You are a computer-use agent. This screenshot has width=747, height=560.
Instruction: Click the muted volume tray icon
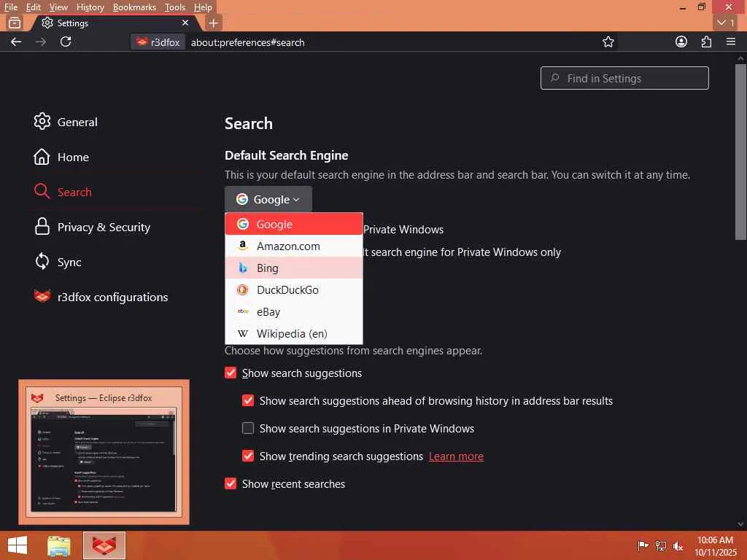(678, 545)
